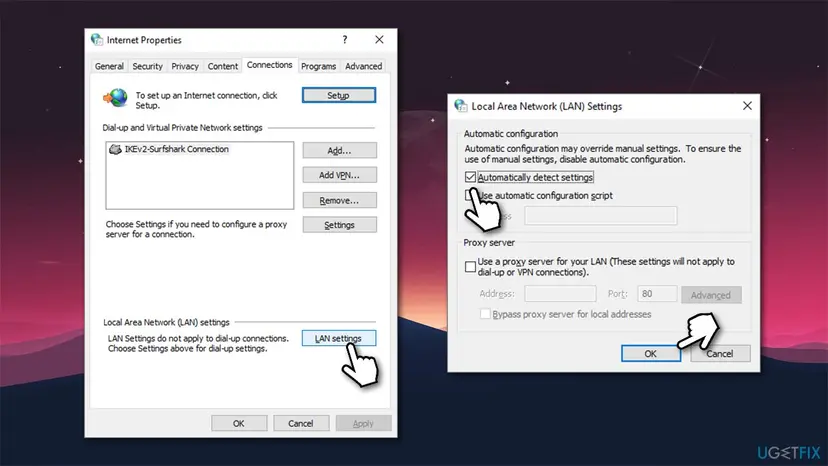This screenshot has height=466, width=828.
Task: Enable Use a proxy server for your LAN
Action: 470,267
